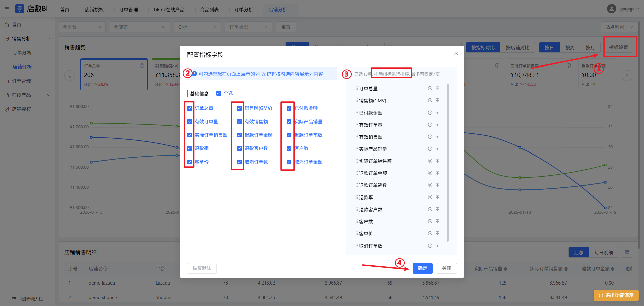The width and height of the screenshot is (644, 306).
Task: Toggle the 有效订单量 checkbox
Action: pos(190,122)
